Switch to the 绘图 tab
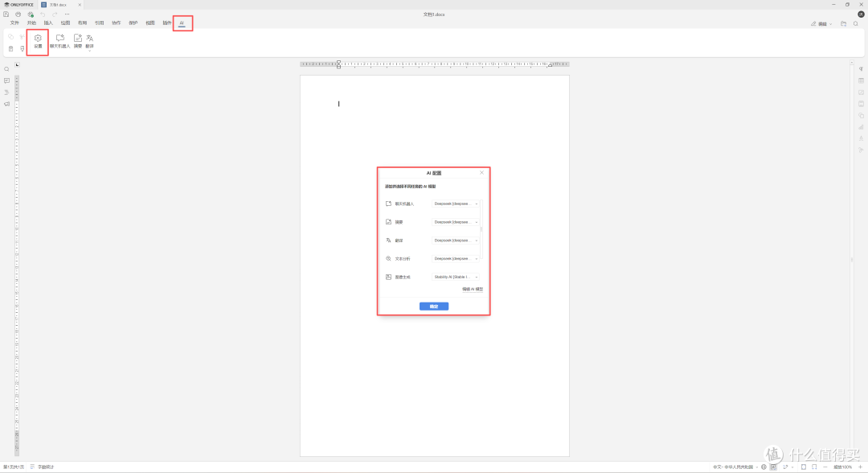 pyautogui.click(x=65, y=23)
